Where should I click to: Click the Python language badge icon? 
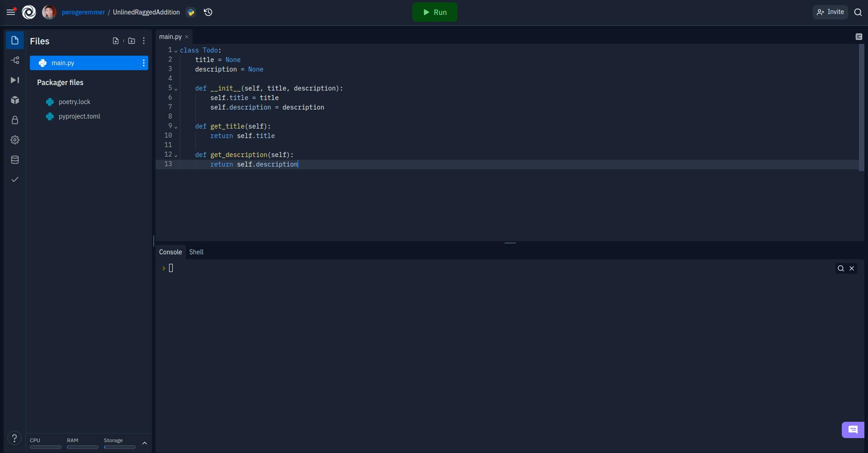(191, 12)
